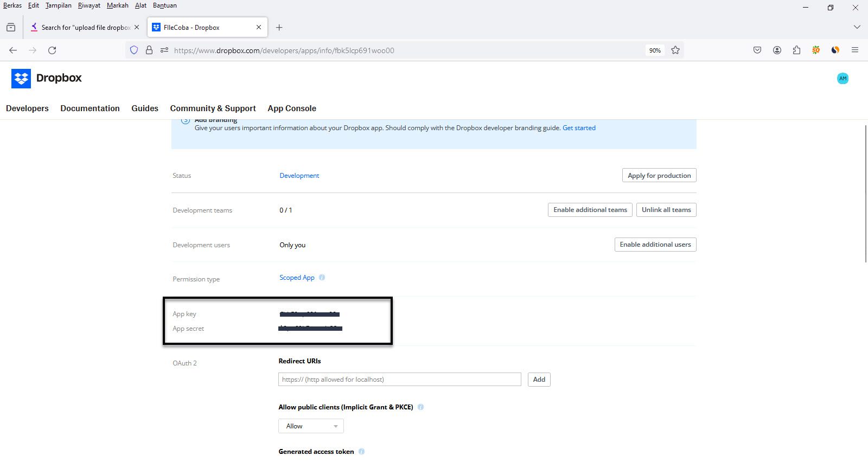Viewport: 868px width, 462px height.
Task: Save page to Pocket icon
Action: 757,50
